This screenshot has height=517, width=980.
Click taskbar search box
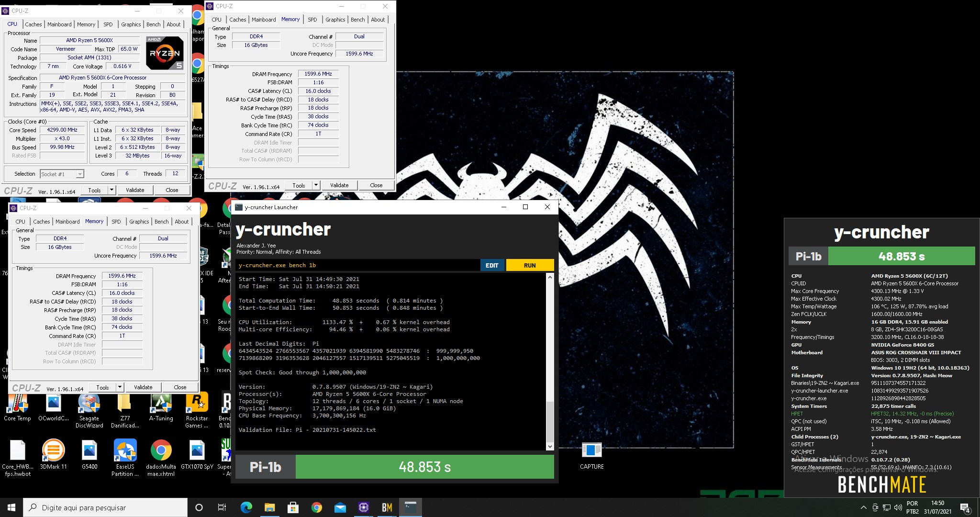(x=105, y=507)
